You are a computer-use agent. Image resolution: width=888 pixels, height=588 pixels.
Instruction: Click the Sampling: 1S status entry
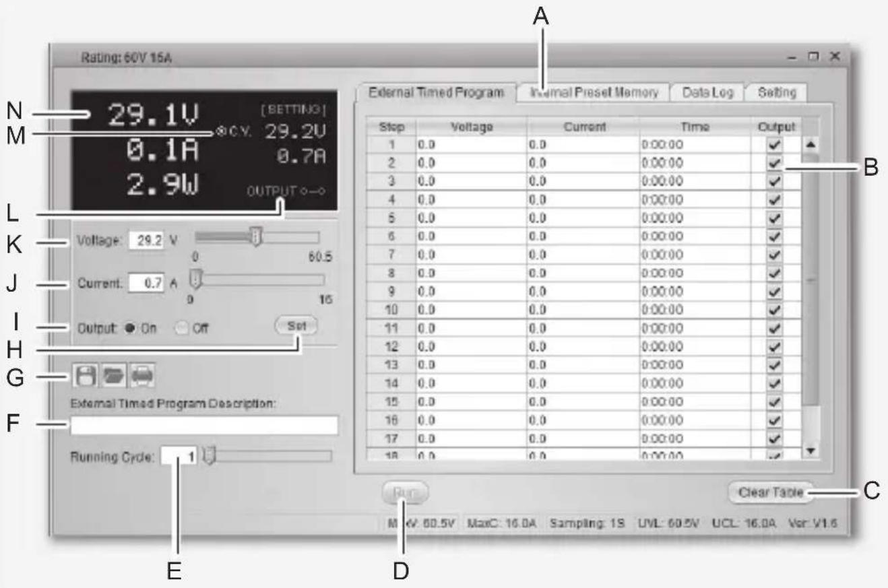pos(587,523)
